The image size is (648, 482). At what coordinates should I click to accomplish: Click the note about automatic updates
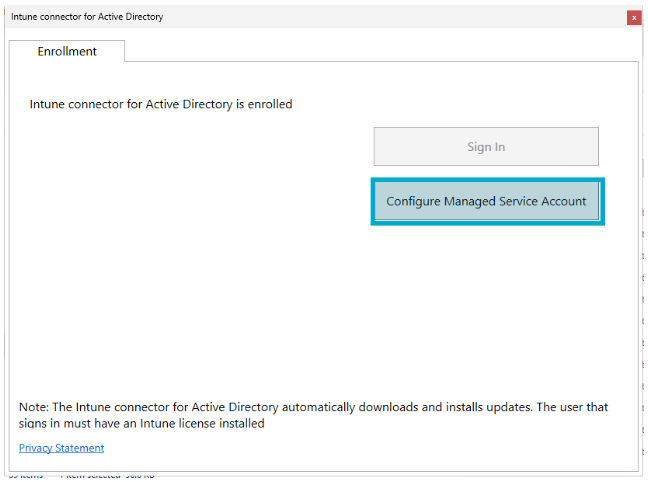(x=313, y=415)
